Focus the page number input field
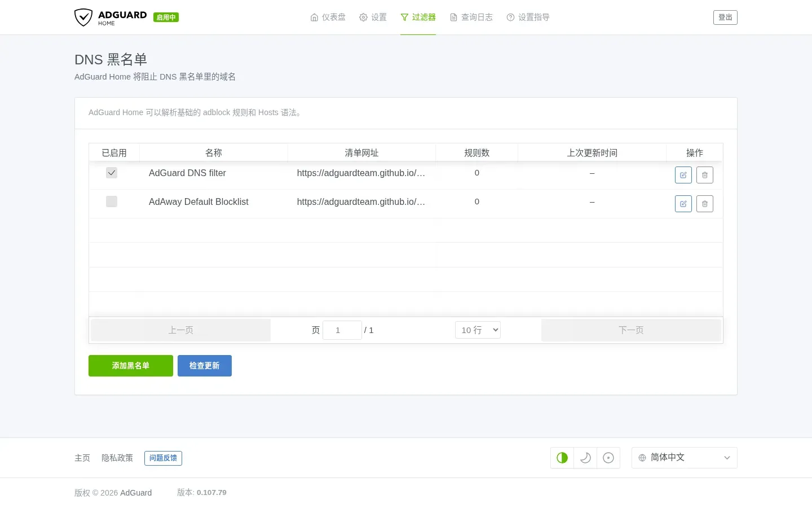Screen dimensions: 812x508 tap(342, 330)
